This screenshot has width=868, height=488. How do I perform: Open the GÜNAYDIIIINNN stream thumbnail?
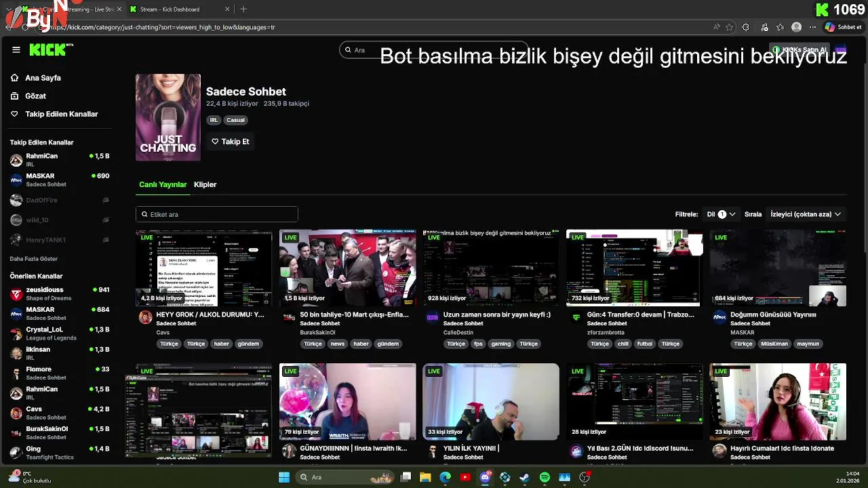(348, 402)
